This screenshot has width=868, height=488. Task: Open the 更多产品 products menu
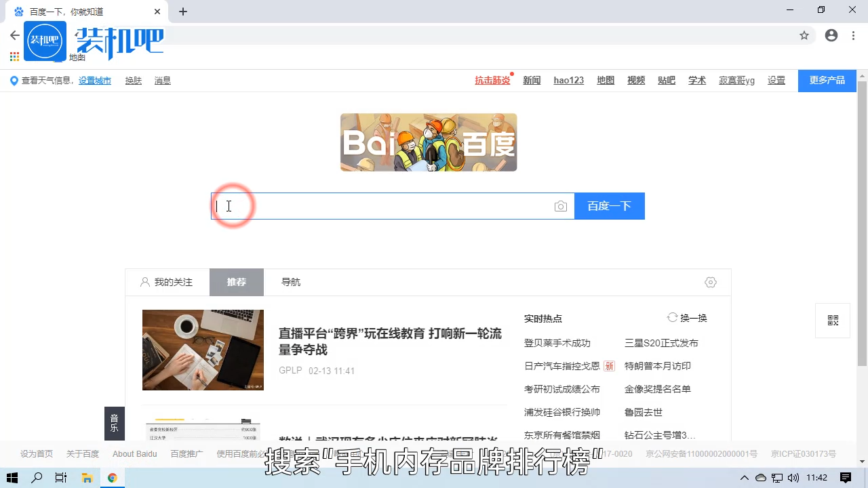coord(827,80)
